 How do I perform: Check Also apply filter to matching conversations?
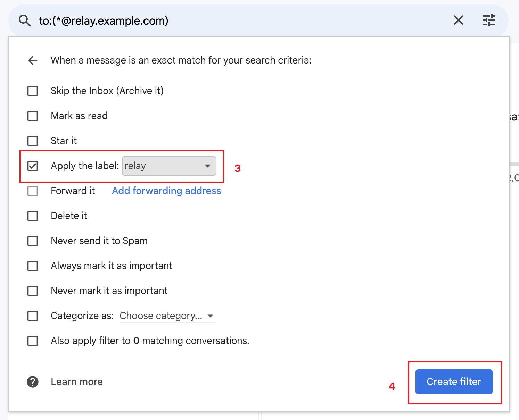coord(33,341)
